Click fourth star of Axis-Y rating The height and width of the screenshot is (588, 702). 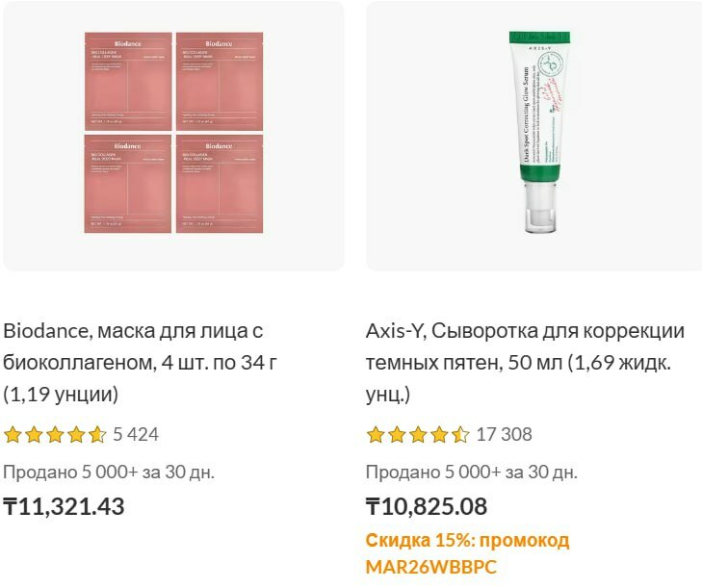[x=439, y=435]
